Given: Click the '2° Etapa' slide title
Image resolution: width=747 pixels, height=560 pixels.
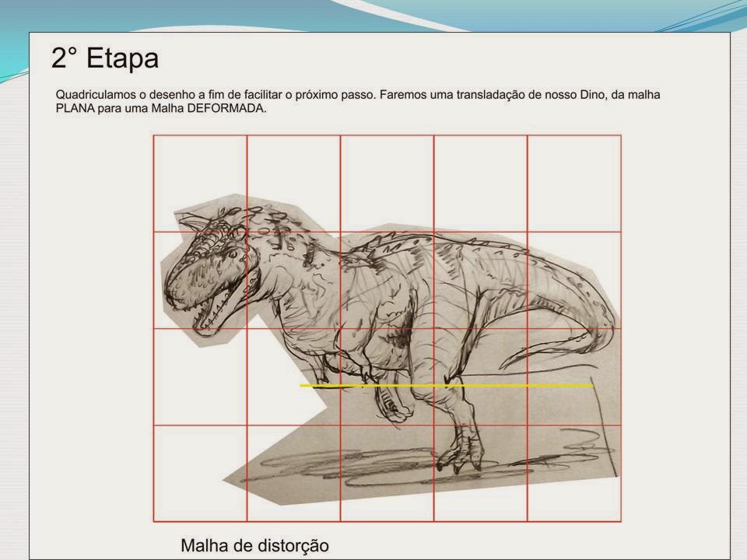Looking at the screenshot, I should [x=105, y=58].
